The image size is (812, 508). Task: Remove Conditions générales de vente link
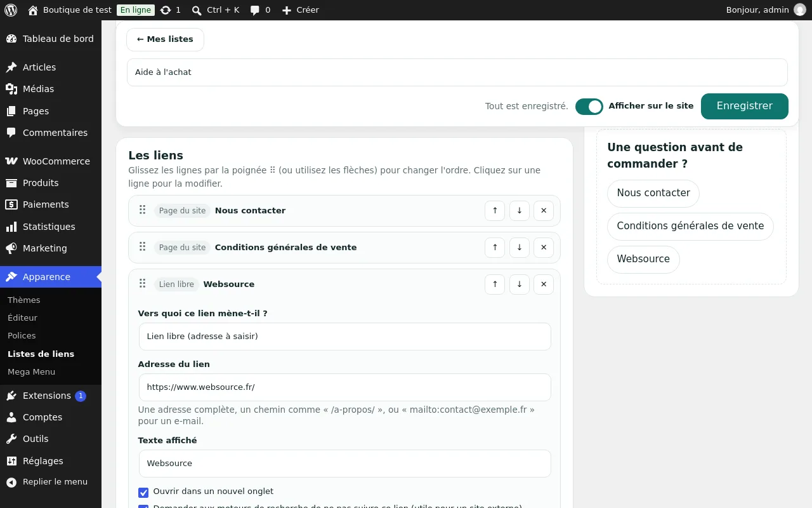click(544, 248)
